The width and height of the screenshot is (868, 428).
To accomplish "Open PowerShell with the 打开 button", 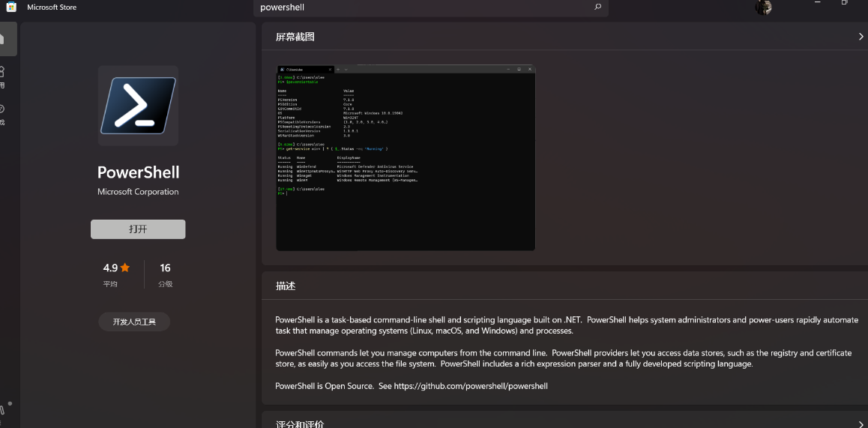I will (x=138, y=229).
